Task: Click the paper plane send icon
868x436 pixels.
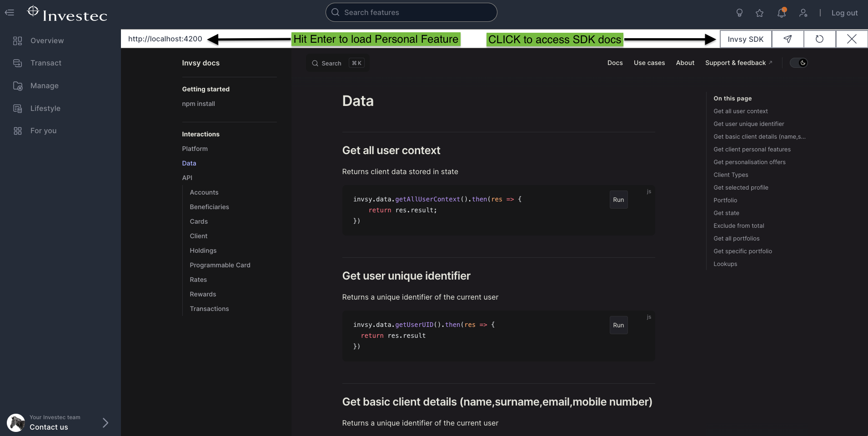Action: (788, 39)
